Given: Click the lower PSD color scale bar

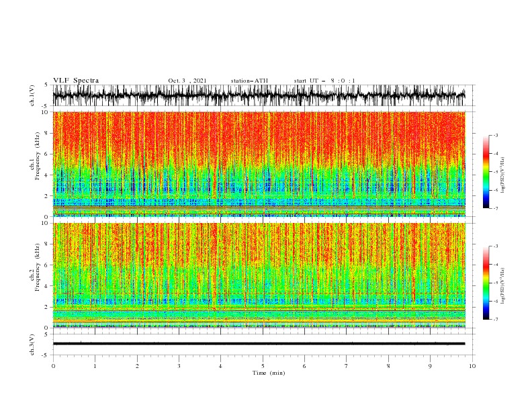Looking at the screenshot, I should [x=486, y=283].
